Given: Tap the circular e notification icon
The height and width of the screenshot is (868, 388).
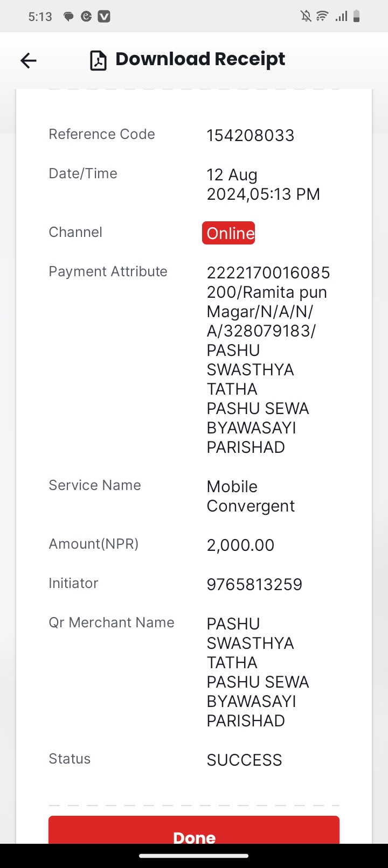Looking at the screenshot, I should click(86, 17).
